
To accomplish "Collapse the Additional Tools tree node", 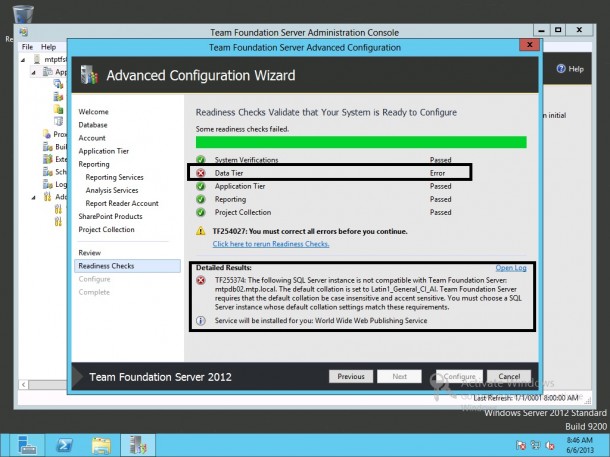I will click(33, 198).
